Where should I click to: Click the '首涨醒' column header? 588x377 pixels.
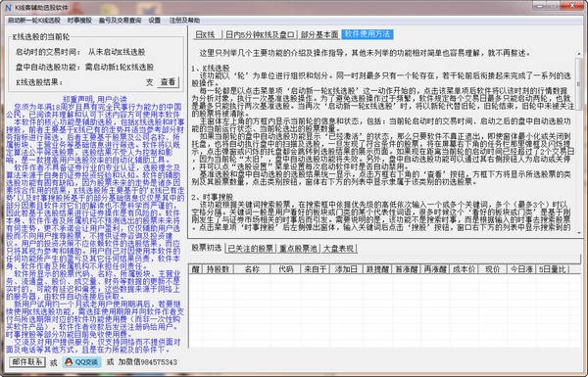coord(407,269)
